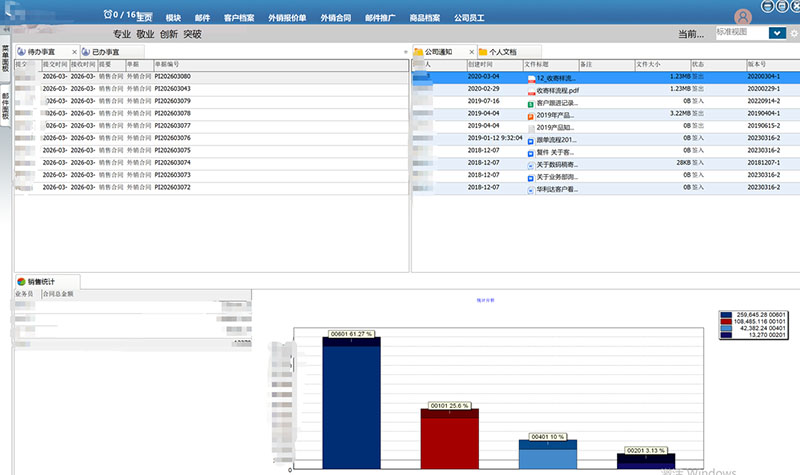The height and width of the screenshot is (475, 800).
Task: Click the 公司通知 folder icon
Action: 419,51
